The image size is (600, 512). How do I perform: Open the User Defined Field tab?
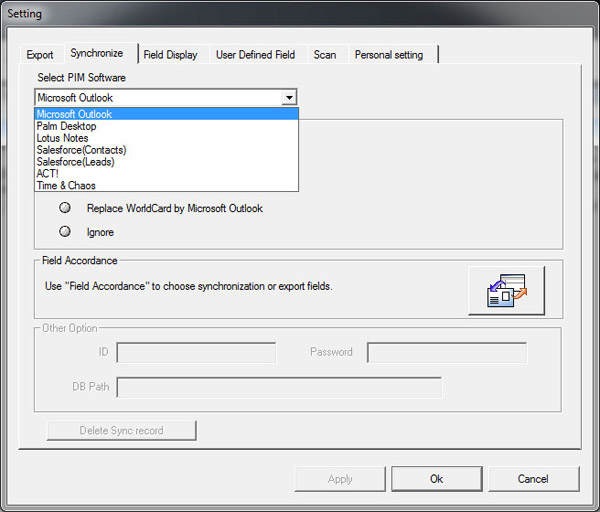pyautogui.click(x=256, y=55)
